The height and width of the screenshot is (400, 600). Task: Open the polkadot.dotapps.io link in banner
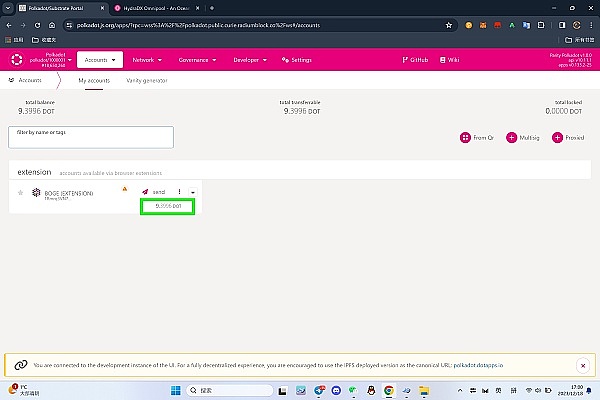[478, 365]
